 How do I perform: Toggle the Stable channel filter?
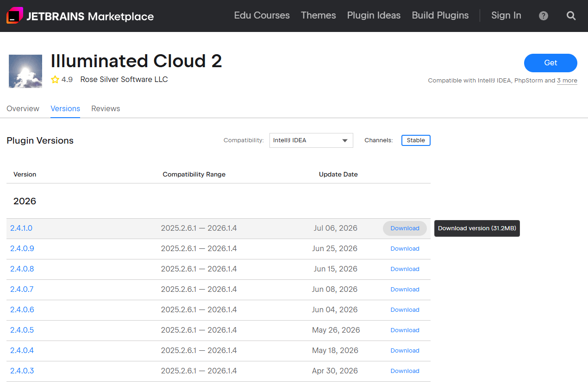(x=416, y=140)
